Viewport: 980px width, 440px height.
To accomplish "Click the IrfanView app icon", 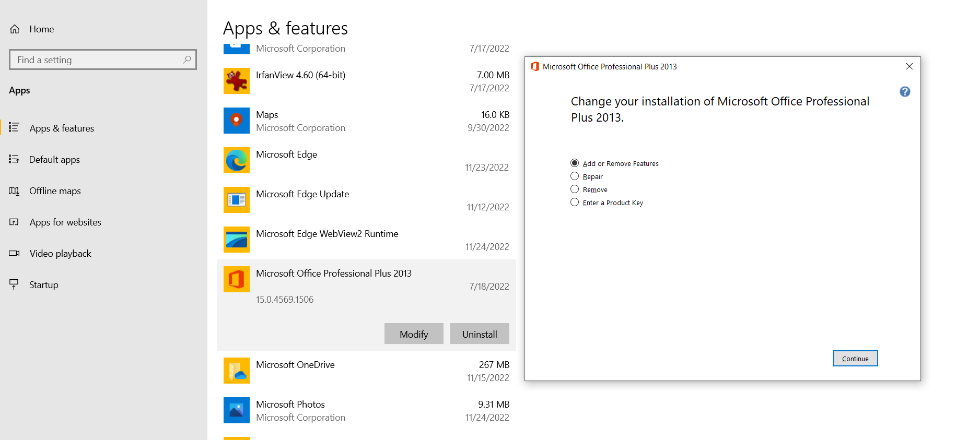I will (237, 81).
